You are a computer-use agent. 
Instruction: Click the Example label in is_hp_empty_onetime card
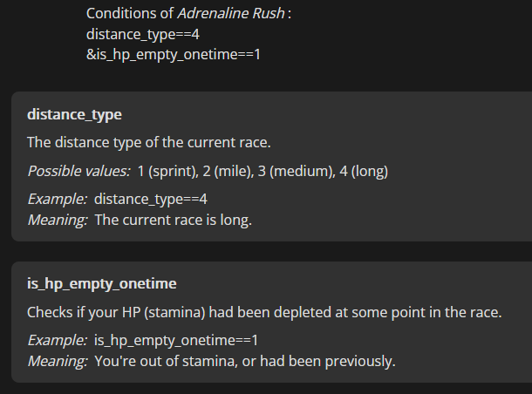pos(58,341)
